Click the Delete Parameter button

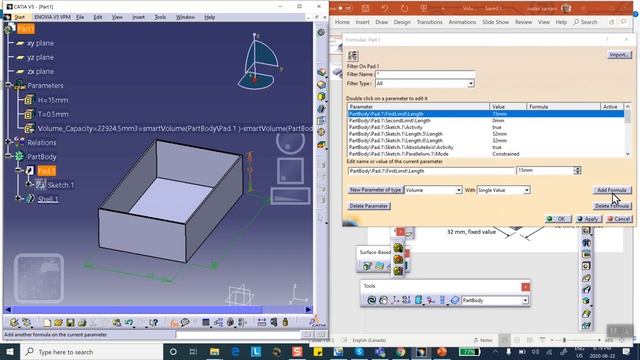[x=369, y=206]
